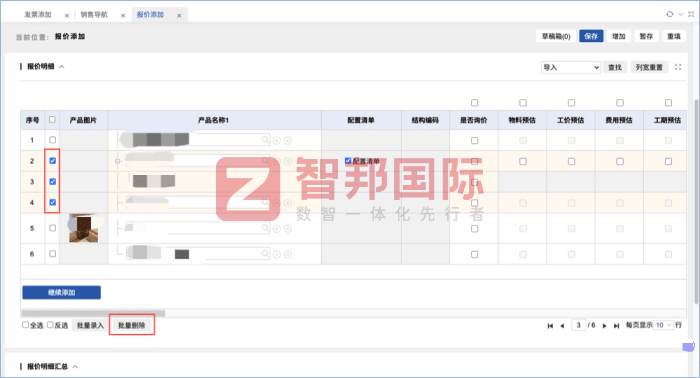Click search icon in row 5 product field

point(265,228)
